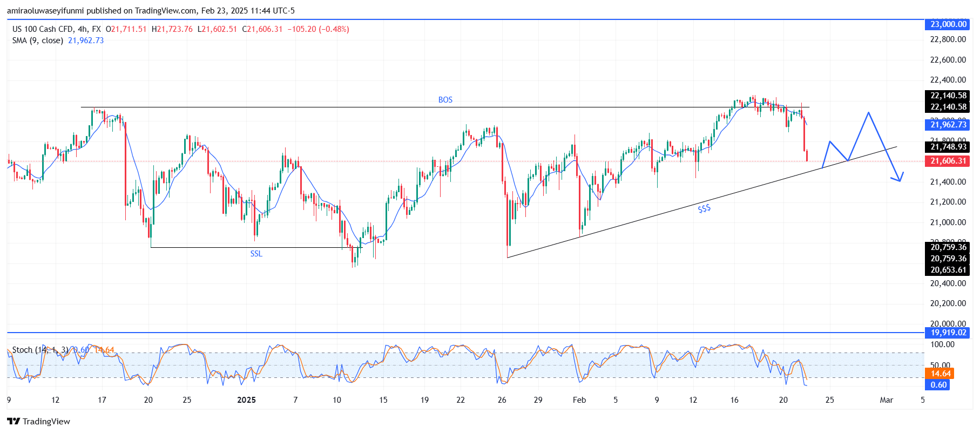Click the 21,748.93 black price label
This screenshot has height=433, width=980.
(948, 147)
